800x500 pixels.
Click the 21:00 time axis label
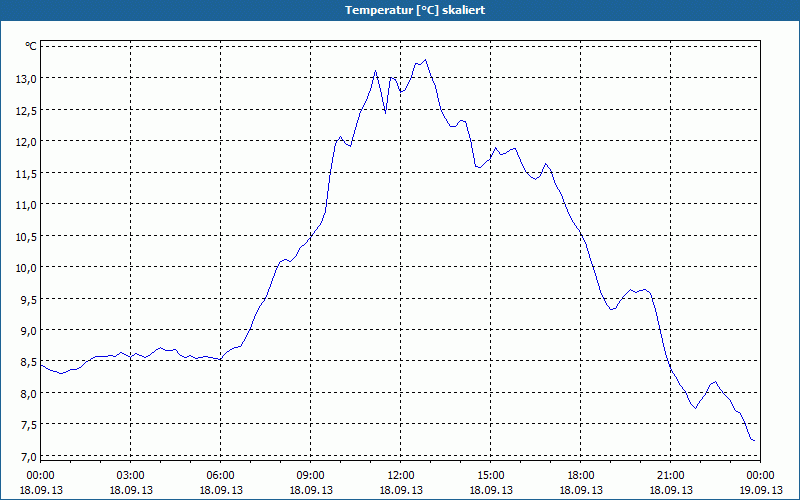click(670, 476)
